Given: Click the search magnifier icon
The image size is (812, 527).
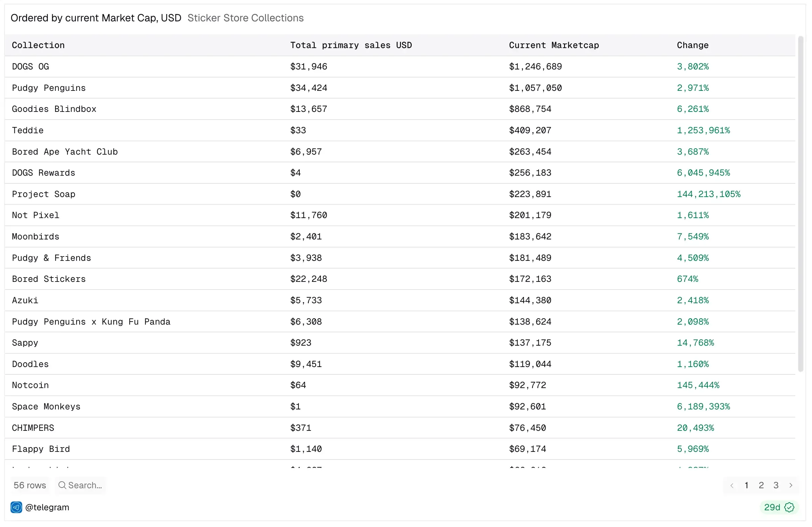Looking at the screenshot, I should pos(62,485).
